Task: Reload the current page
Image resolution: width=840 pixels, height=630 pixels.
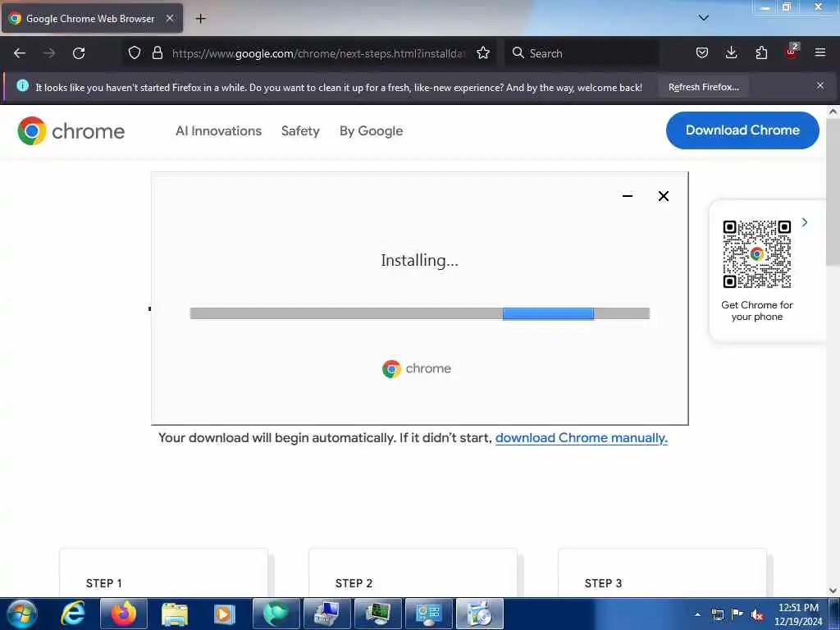Action: 79,53
